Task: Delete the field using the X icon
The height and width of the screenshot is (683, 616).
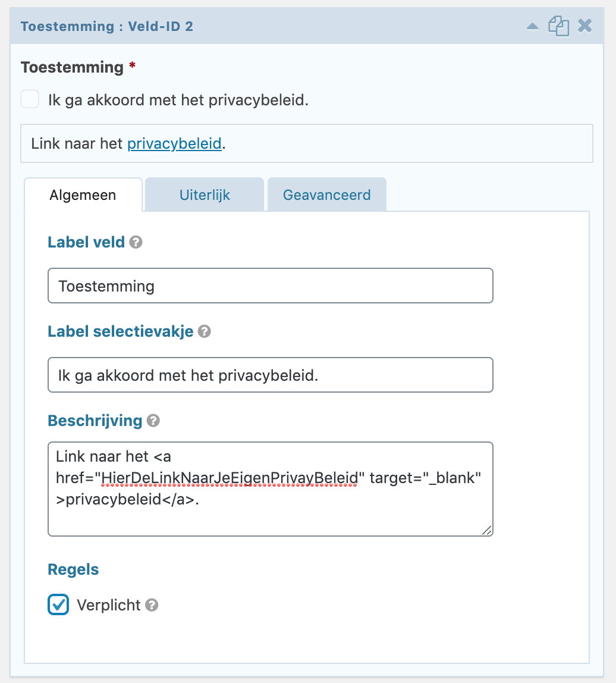Action: coord(585,26)
